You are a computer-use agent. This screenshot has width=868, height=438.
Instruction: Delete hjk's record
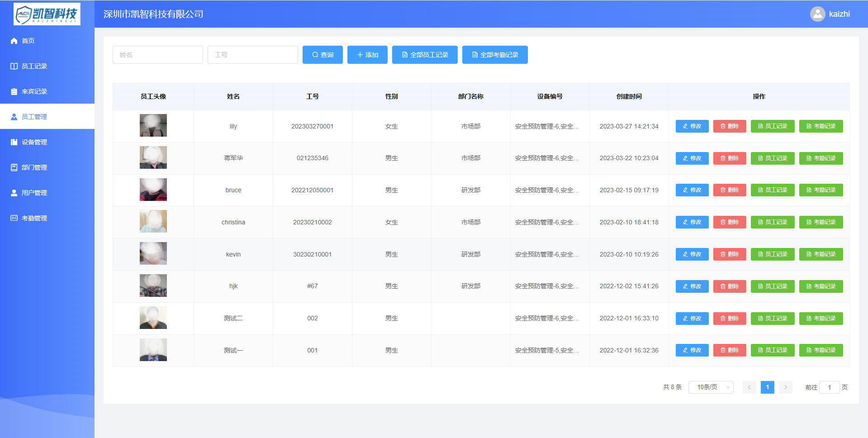[730, 286]
